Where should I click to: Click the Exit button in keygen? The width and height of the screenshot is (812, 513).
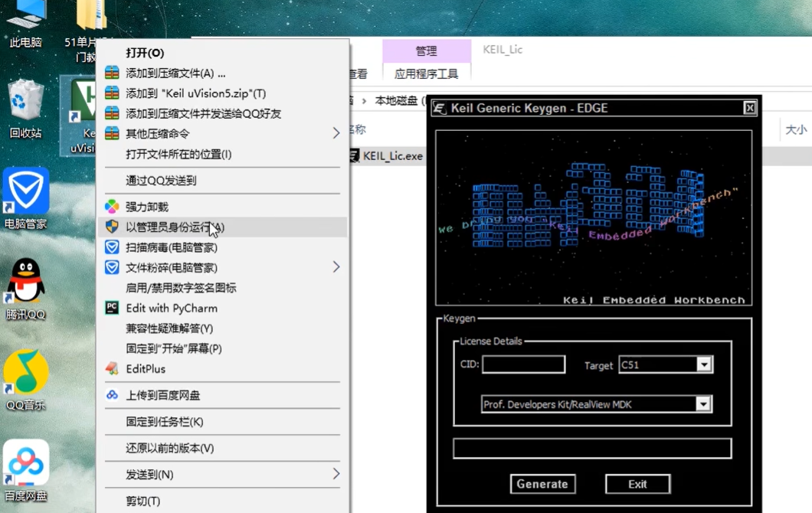click(x=637, y=484)
